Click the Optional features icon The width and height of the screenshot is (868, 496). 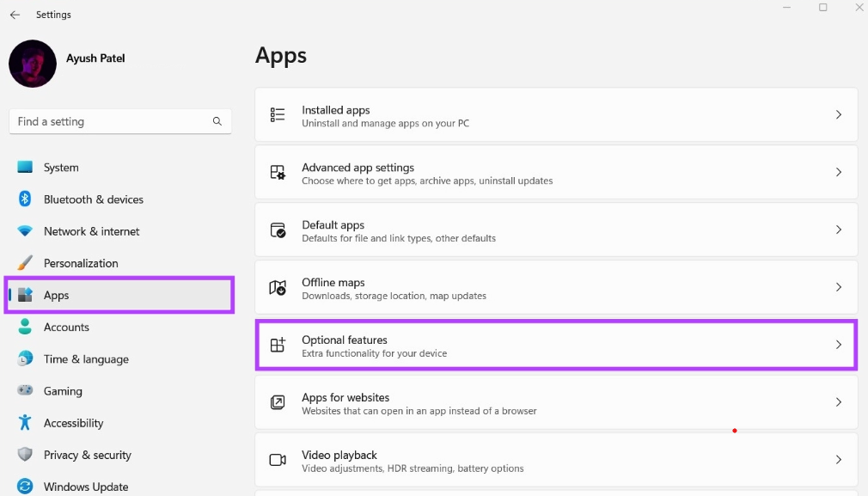coord(278,346)
